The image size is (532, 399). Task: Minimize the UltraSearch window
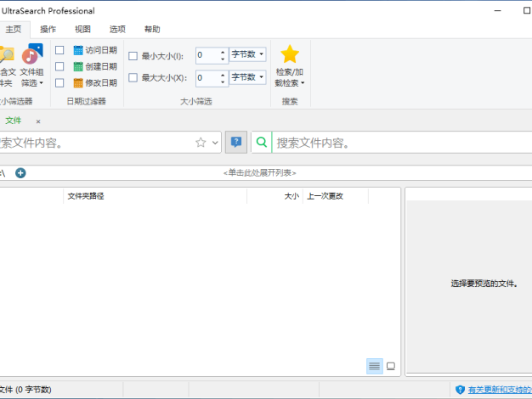(x=497, y=10)
